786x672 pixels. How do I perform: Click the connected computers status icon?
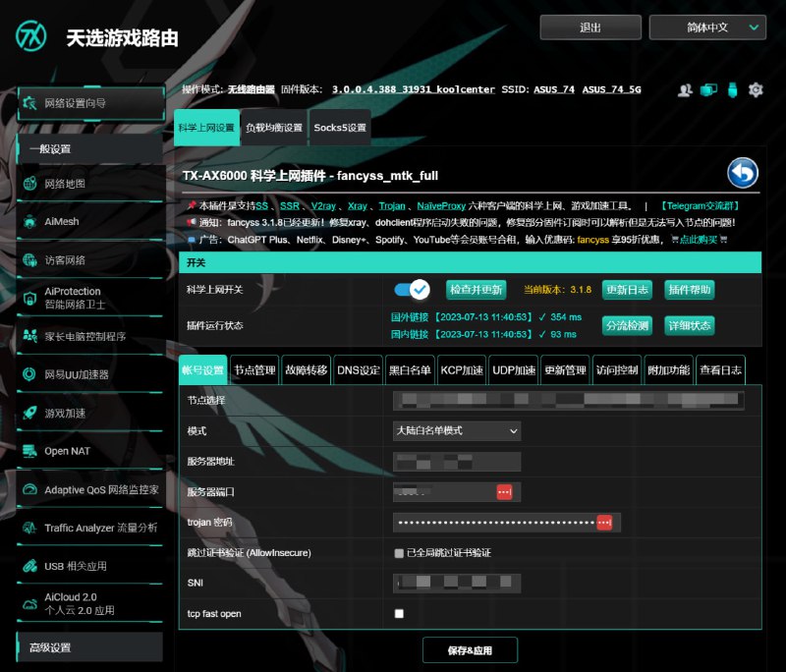(708, 89)
